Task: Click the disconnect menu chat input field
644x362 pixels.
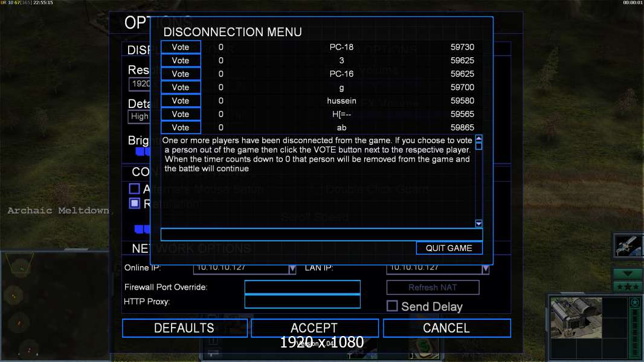Action: point(321,235)
